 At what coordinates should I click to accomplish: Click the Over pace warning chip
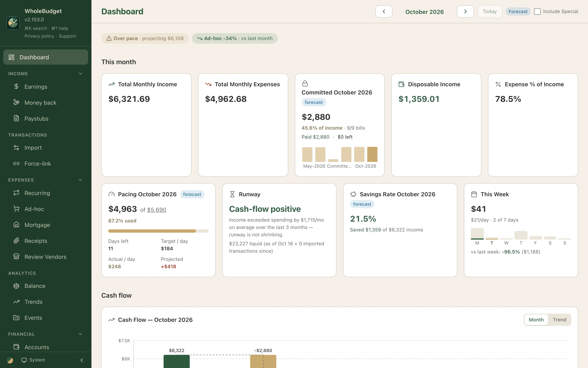(x=145, y=38)
